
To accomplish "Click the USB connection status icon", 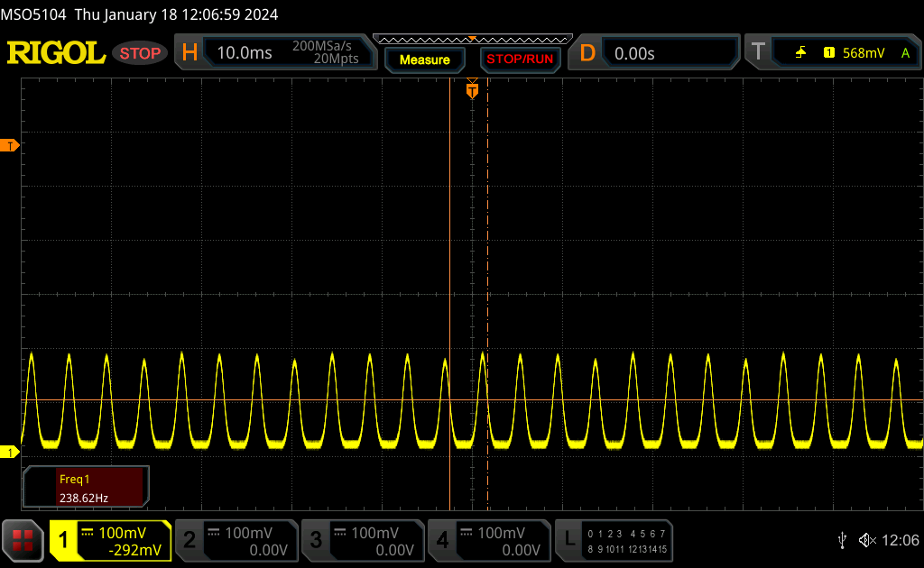I will pos(842,540).
